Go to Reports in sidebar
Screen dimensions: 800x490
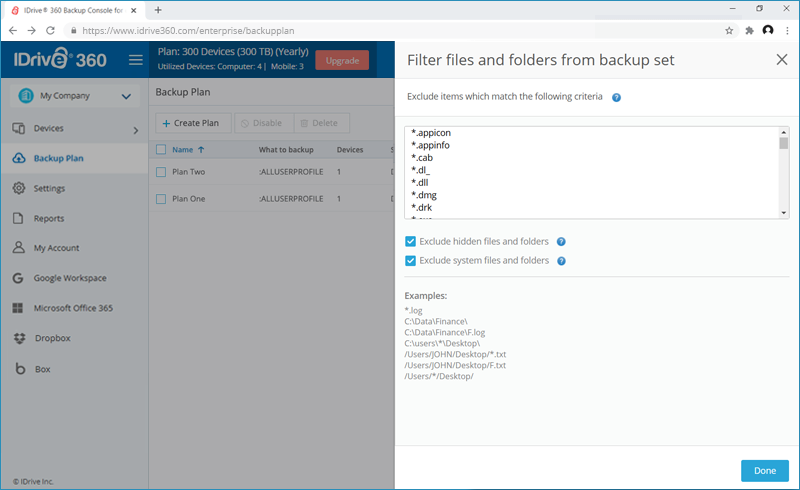(x=48, y=218)
